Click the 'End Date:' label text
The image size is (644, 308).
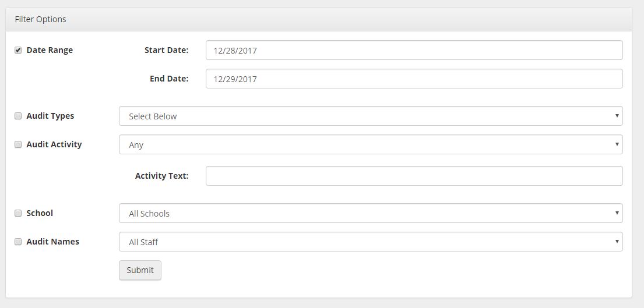click(x=169, y=79)
